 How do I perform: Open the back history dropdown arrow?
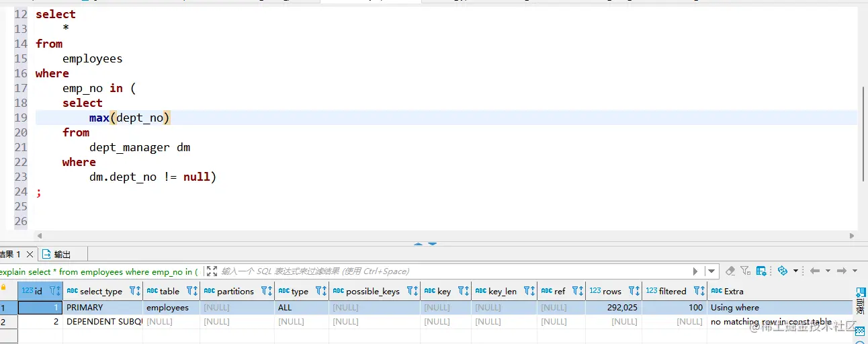[x=828, y=271]
